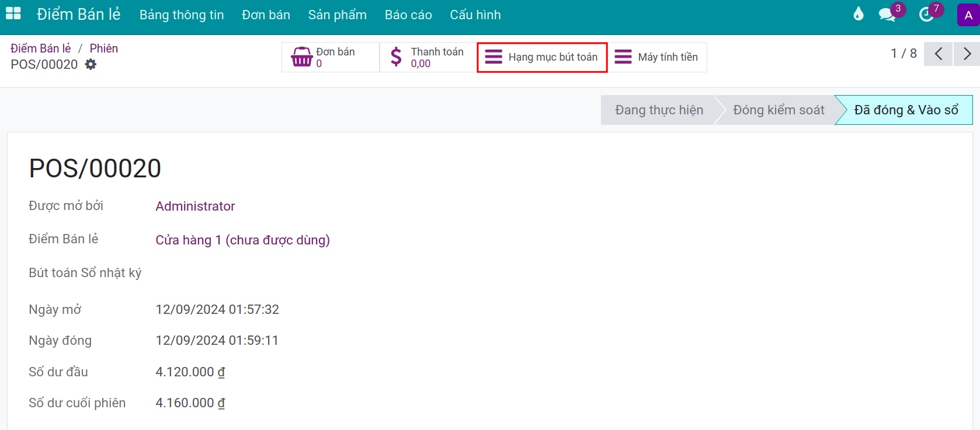Open the user avatar A menu
Image resolution: width=980 pixels, height=430 pixels.
pyautogui.click(x=968, y=15)
